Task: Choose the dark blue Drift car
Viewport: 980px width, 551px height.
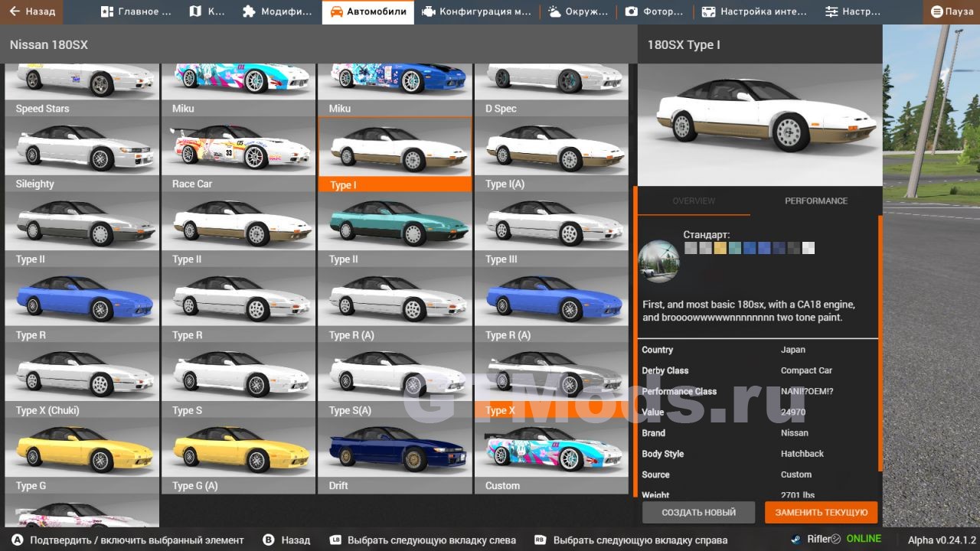Action: coord(395,456)
